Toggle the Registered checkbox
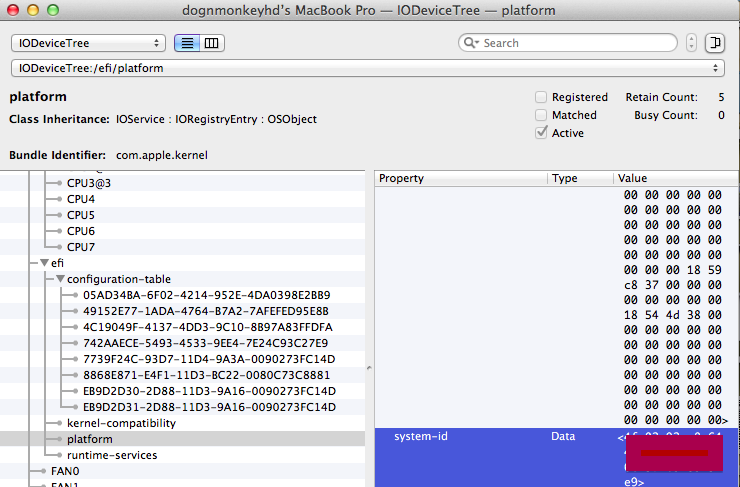 click(x=541, y=97)
